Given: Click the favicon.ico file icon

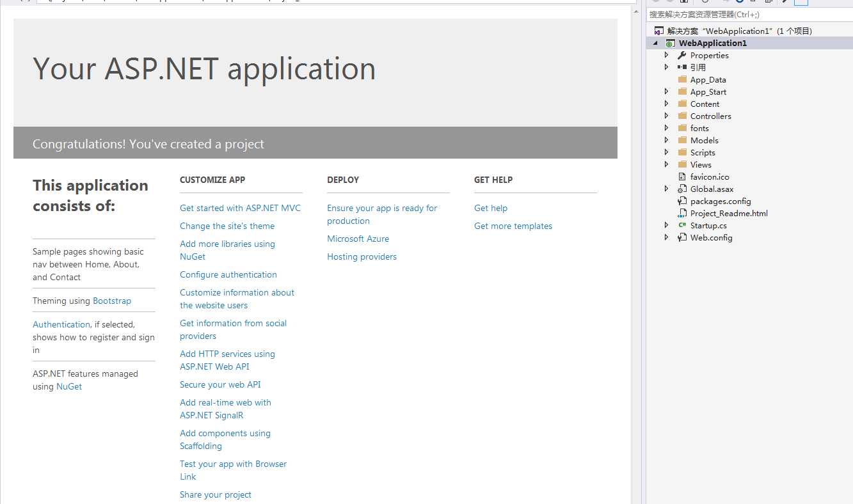Looking at the screenshot, I should coord(682,177).
